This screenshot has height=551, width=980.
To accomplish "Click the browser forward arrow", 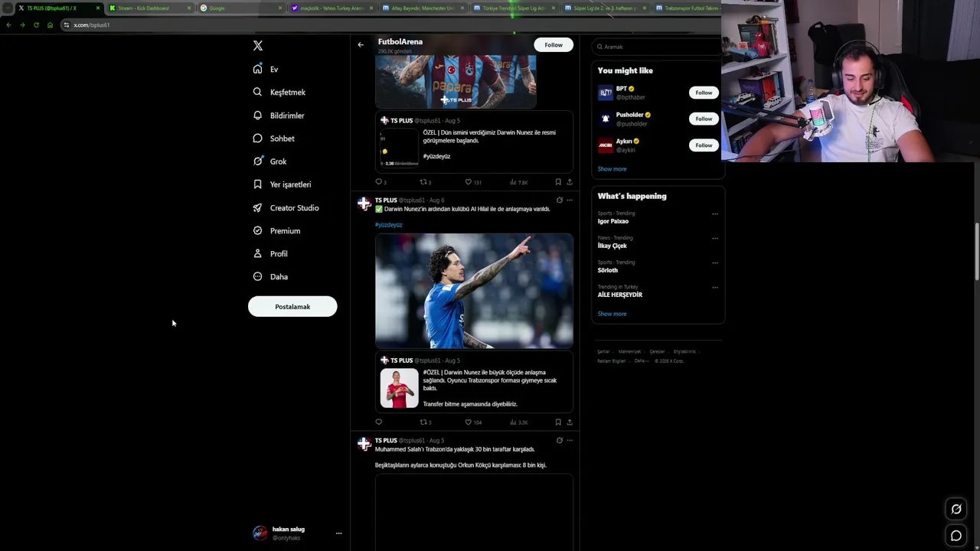I will click(22, 25).
